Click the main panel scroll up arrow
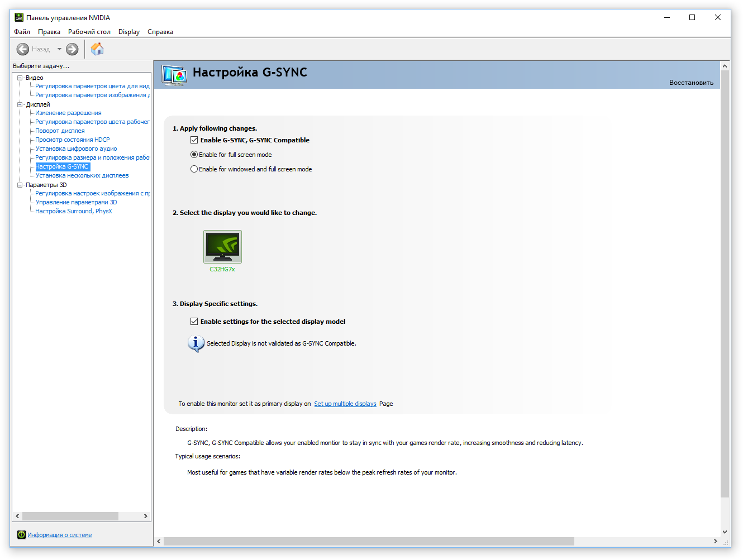743x560 pixels. 725,66
